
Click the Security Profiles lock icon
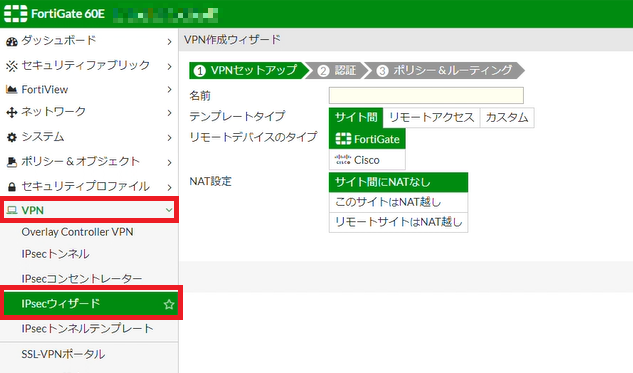coord(12,186)
